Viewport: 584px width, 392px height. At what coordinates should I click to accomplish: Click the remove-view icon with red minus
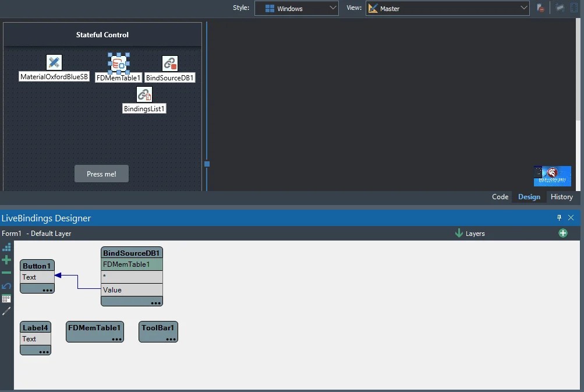coord(540,8)
